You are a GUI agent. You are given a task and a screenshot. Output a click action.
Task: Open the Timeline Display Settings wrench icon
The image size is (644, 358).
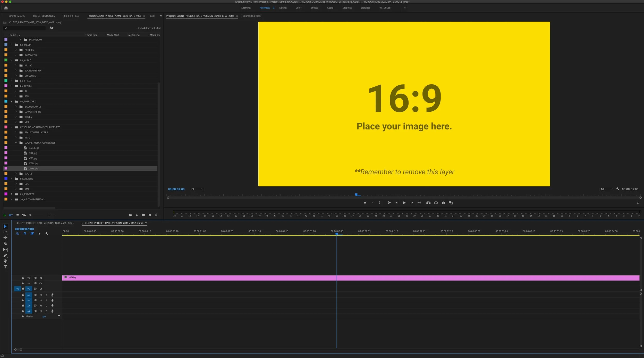pyautogui.click(x=47, y=234)
